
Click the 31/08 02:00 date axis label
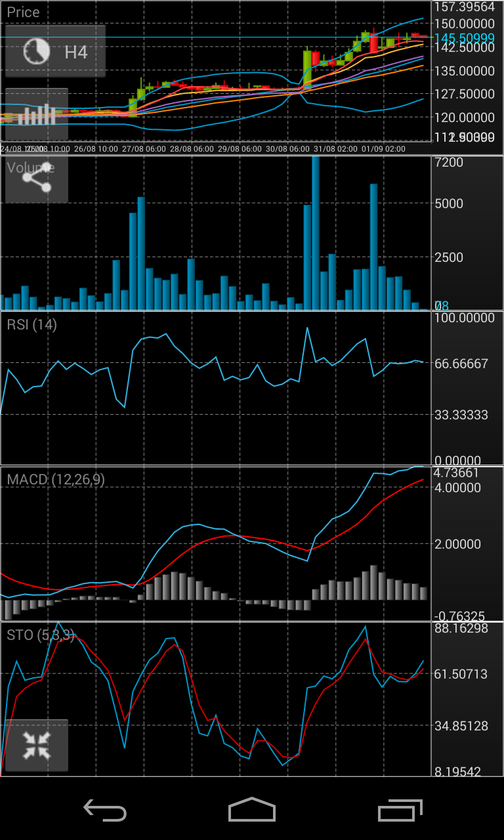coord(335,149)
